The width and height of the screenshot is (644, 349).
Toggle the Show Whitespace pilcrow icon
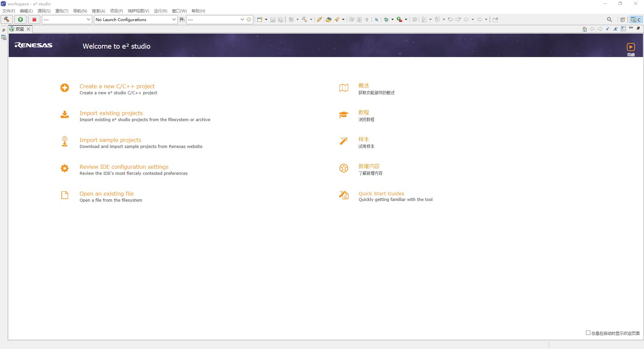367,19
